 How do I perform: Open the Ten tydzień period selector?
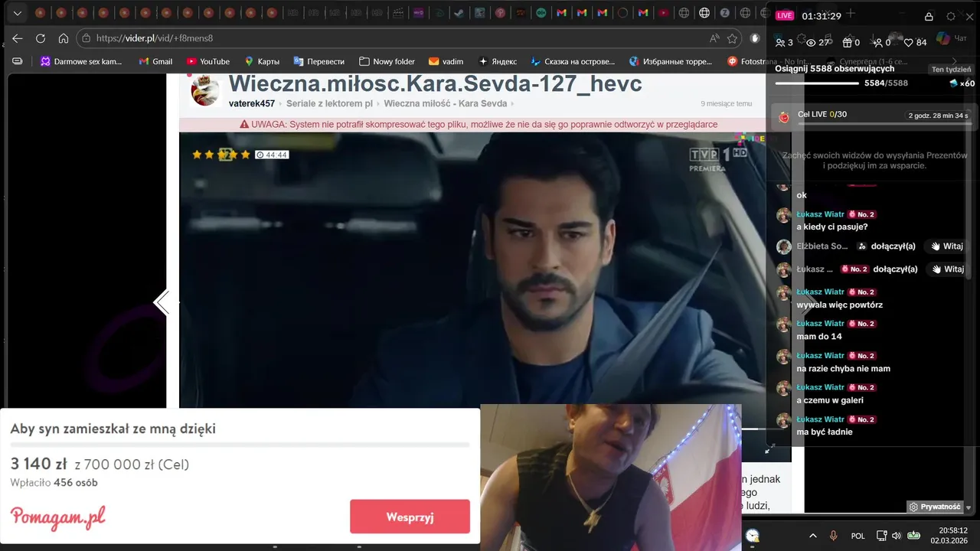pos(951,69)
